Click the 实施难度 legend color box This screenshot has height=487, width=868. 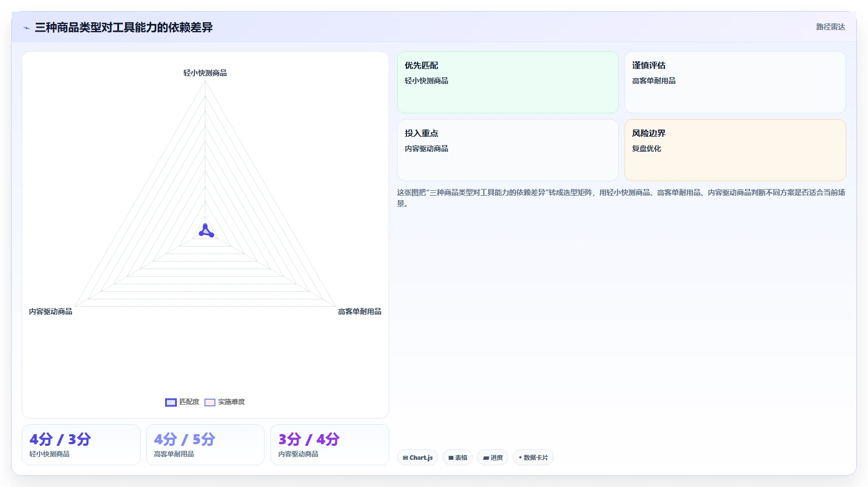(x=210, y=402)
